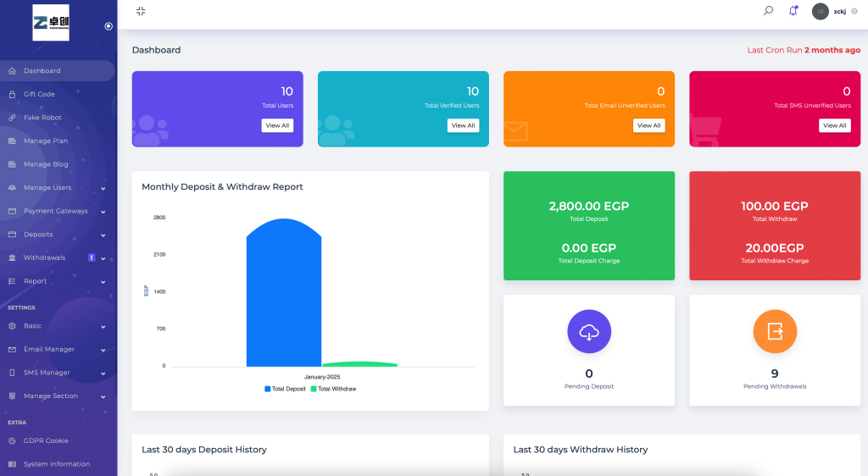Toggle the sidebar pin radio button
The image size is (868, 476).
point(108,26)
